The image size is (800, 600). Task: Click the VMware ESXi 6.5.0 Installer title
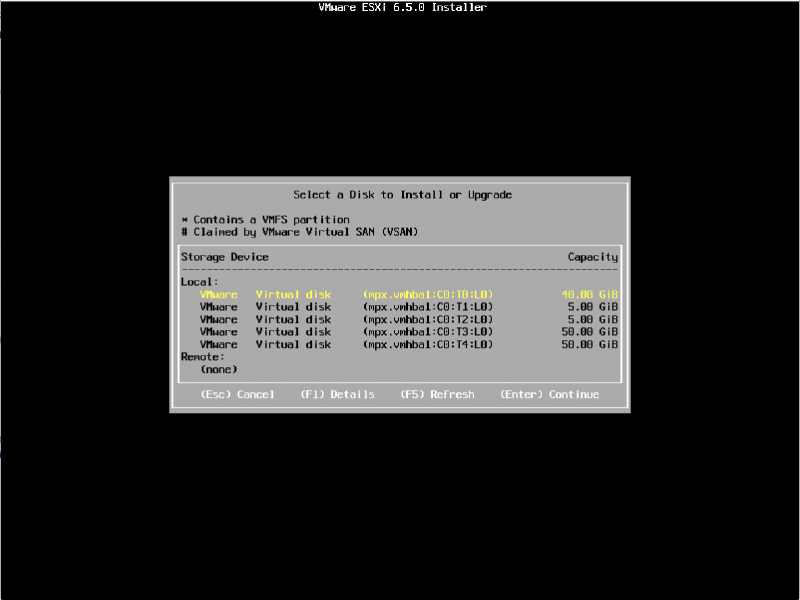click(x=402, y=7)
